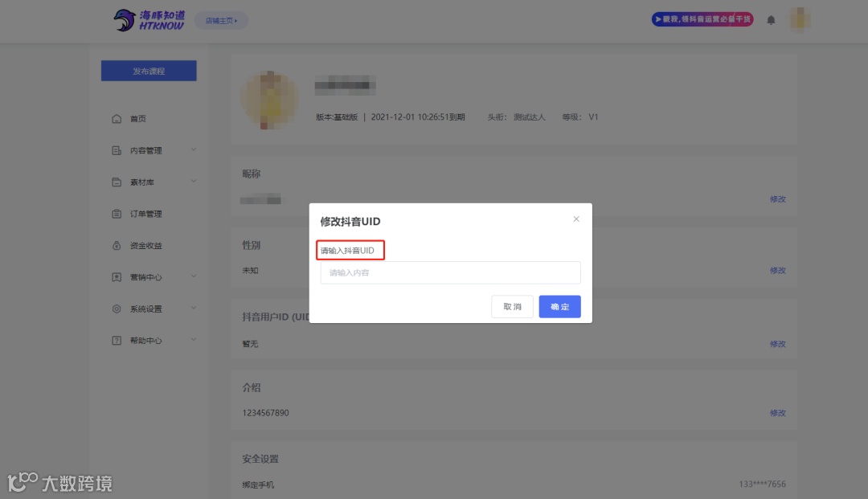Click the 暂无 value under 抖音用户ID

tap(250, 344)
